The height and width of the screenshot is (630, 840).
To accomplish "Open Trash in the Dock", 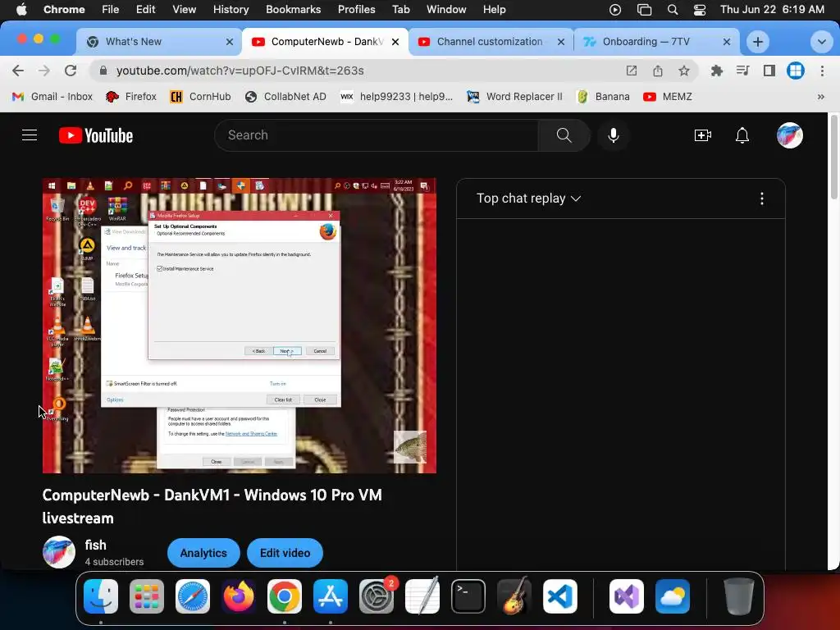I will tap(739, 596).
